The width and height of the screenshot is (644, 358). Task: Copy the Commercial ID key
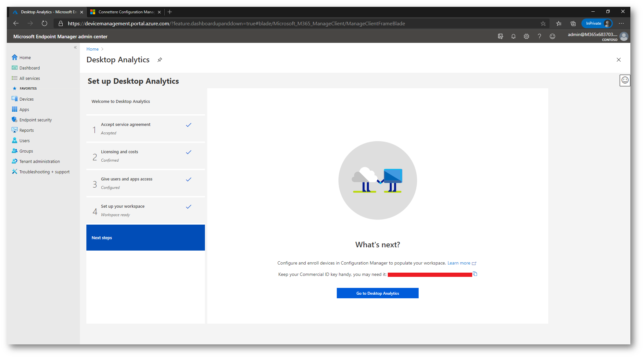pos(475,274)
